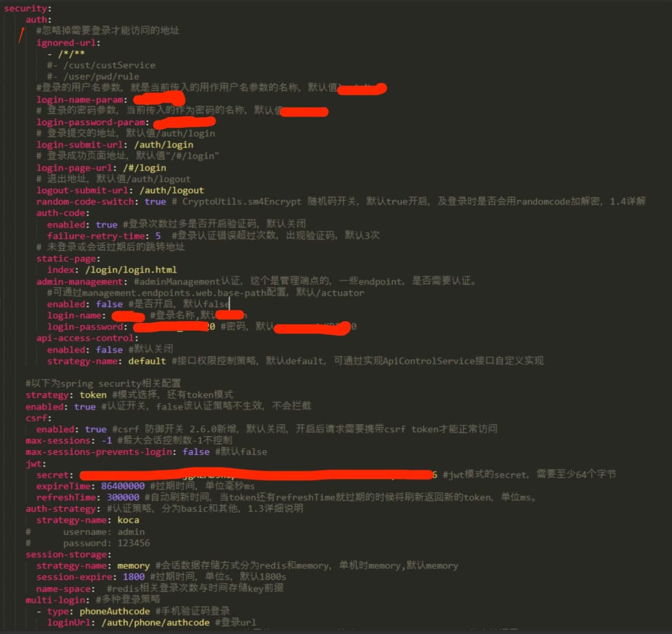Image resolution: width=672 pixels, height=634 pixels.
Task: Click the security root key
Action: point(25,8)
